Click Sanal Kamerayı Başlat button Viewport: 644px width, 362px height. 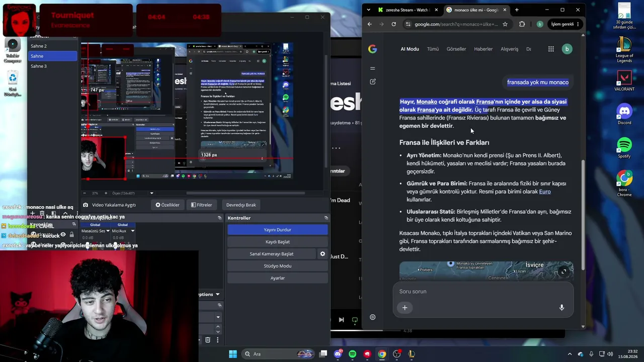[272, 254]
